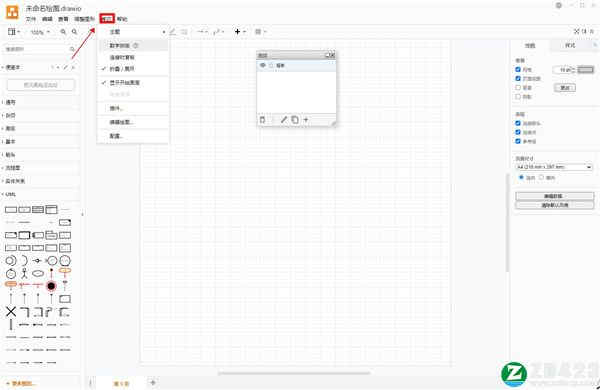Click the black filled circle UML shape
The height and width of the screenshot is (390, 600).
[51, 286]
